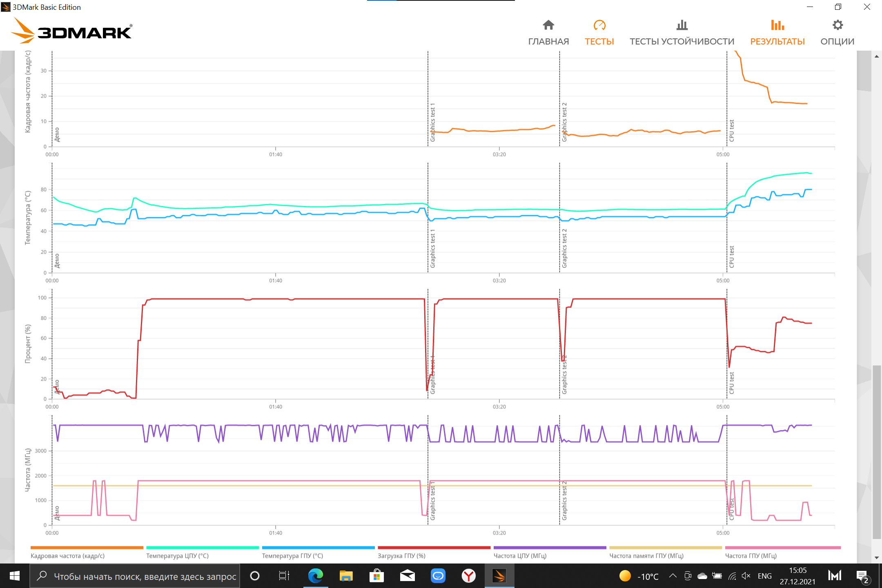This screenshot has width=882, height=588.
Task: Switch to the ТЕСТЫ УСТОЙЧИВОСТИ tab label
Action: click(x=682, y=42)
